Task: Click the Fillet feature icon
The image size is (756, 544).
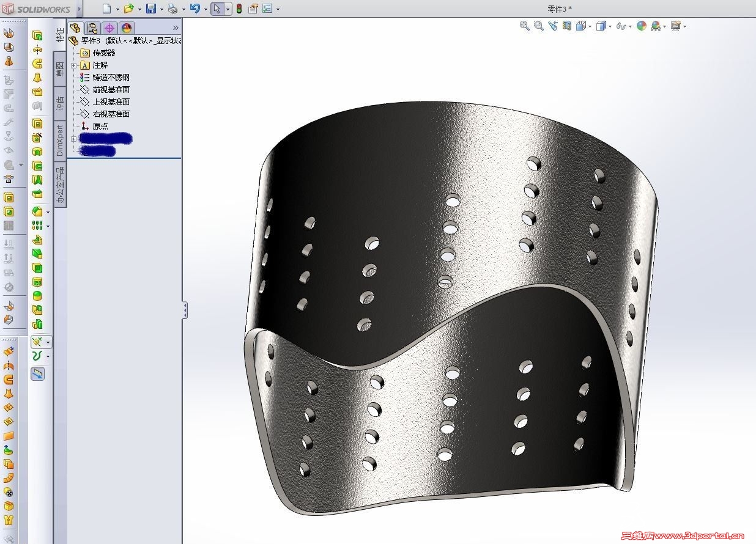Action: (x=37, y=211)
